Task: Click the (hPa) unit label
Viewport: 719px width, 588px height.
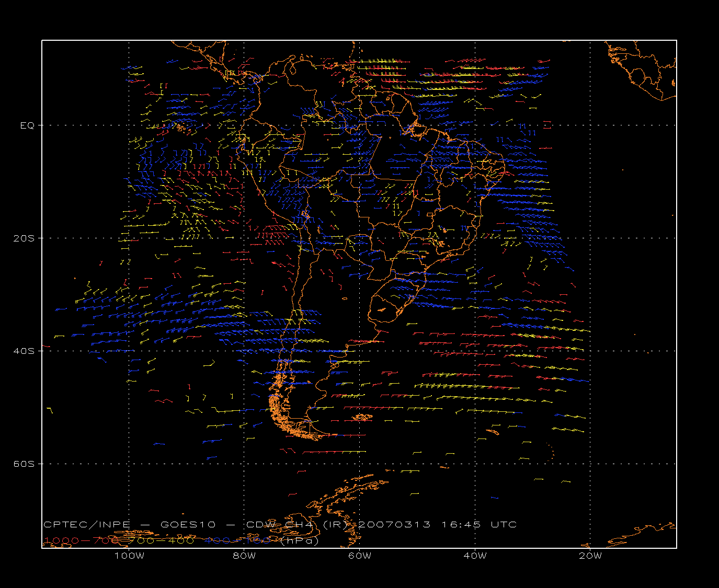Action: click(x=299, y=540)
